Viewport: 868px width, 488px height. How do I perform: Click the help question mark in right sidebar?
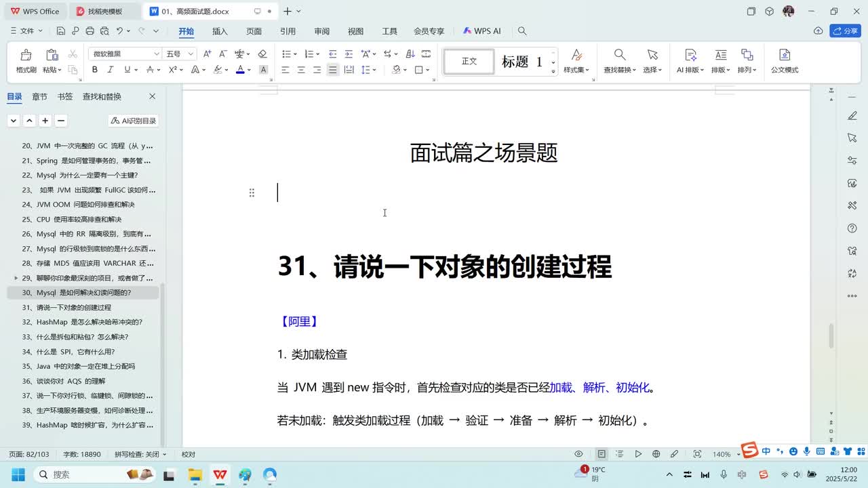(852, 228)
